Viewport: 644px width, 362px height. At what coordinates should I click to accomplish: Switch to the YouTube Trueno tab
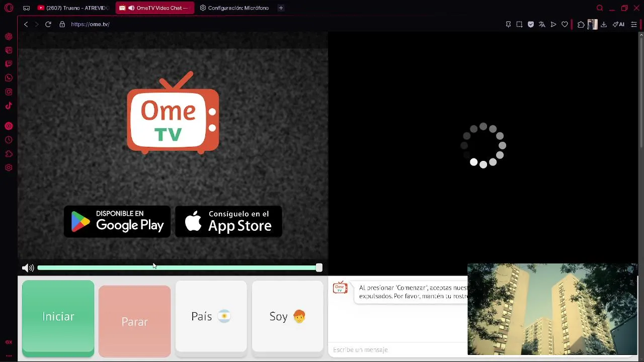pyautogui.click(x=73, y=8)
